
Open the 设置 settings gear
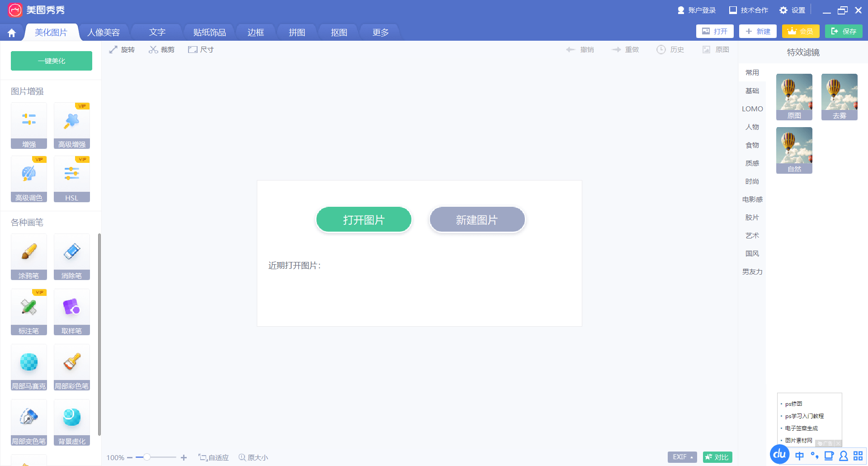pos(793,10)
